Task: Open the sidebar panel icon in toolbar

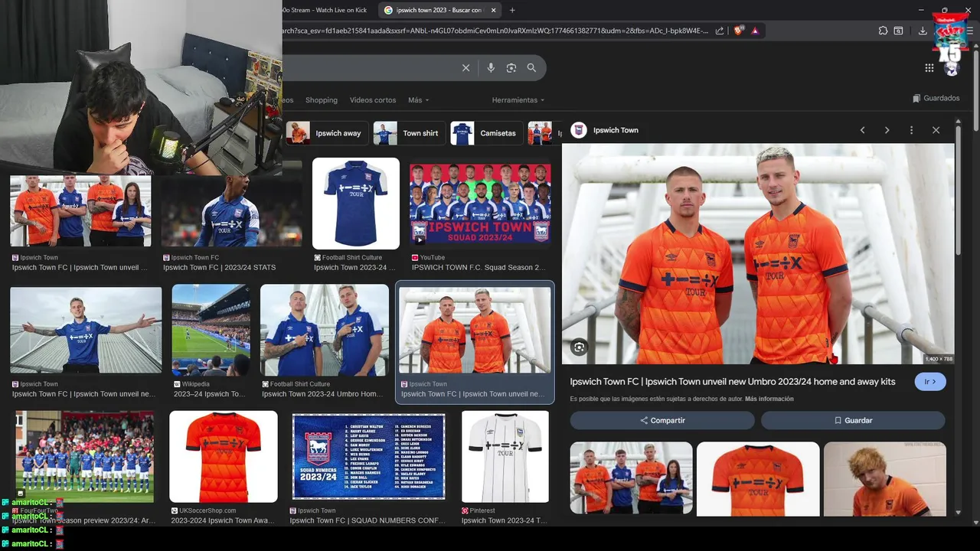Action: [899, 31]
